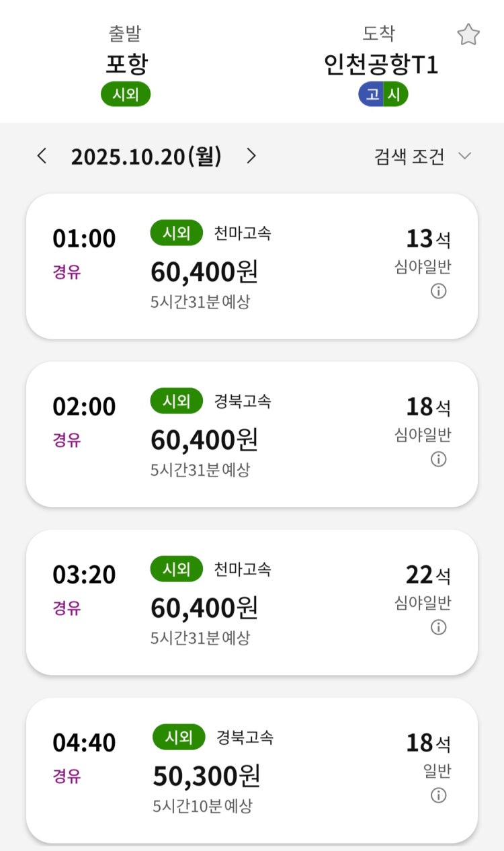Expand the 검색 조건 dropdown

423,157
